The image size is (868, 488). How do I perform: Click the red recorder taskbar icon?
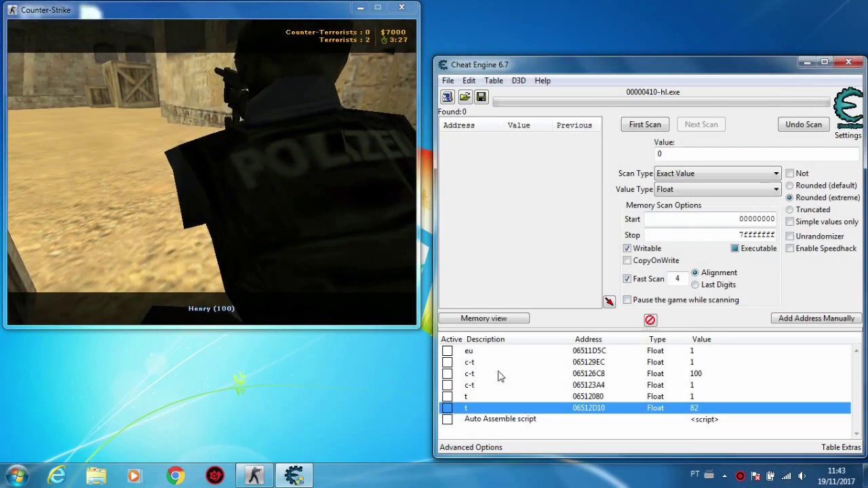[x=215, y=476]
